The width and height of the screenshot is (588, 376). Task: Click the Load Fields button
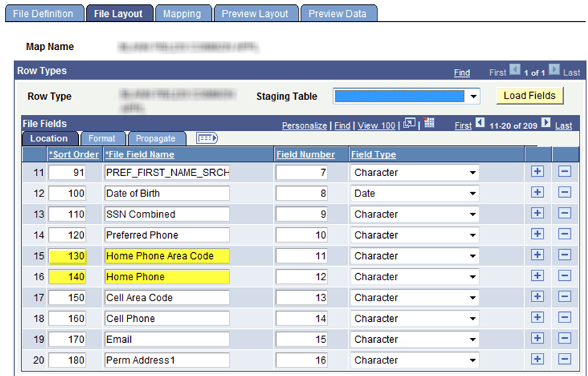530,96
